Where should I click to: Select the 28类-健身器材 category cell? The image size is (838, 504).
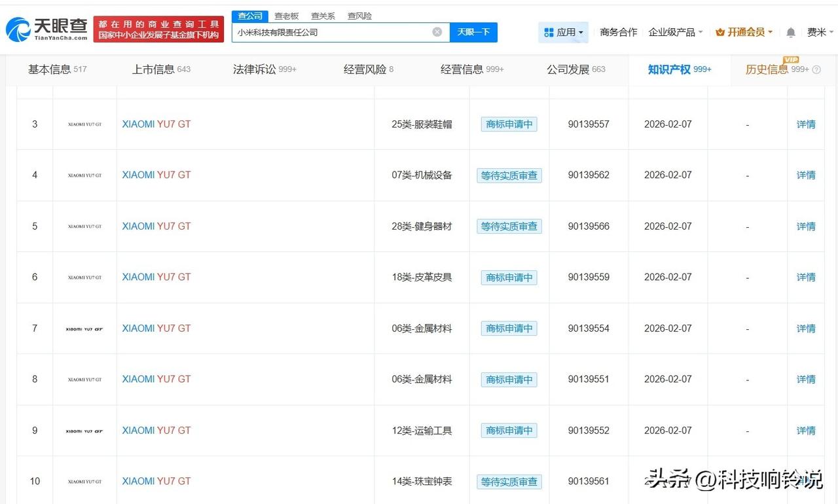[422, 226]
